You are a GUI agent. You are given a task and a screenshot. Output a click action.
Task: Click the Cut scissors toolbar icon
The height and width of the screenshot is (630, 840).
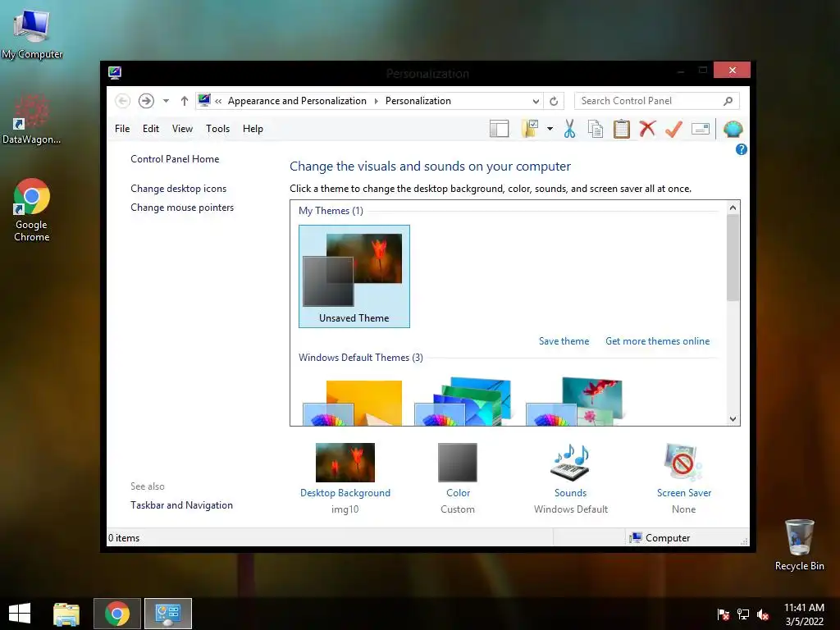tap(569, 129)
